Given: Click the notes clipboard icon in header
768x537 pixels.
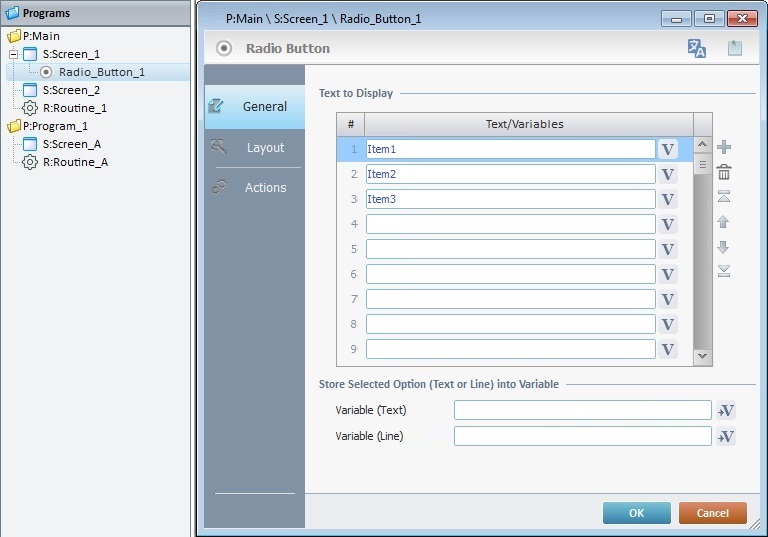Looking at the screenshot, I should click(735, 48).
